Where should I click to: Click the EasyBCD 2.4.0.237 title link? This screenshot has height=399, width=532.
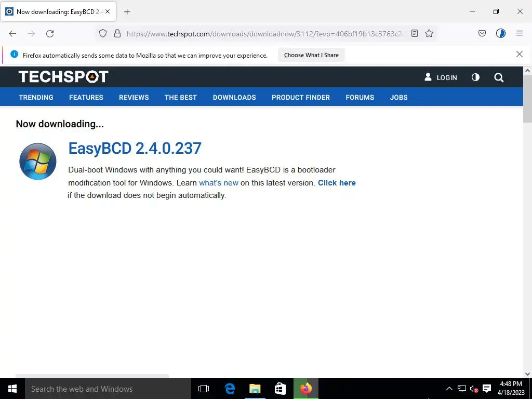[135, 148]
